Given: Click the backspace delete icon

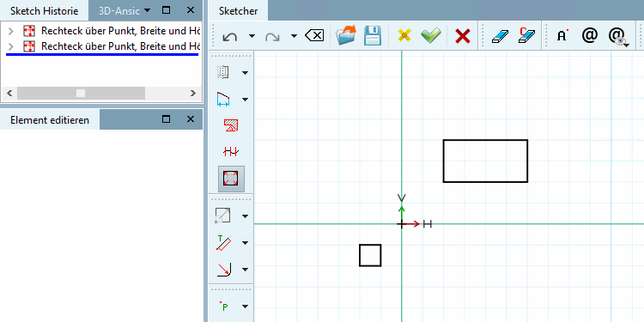Looking at the screenshot, I should click(x=314, y=36).
